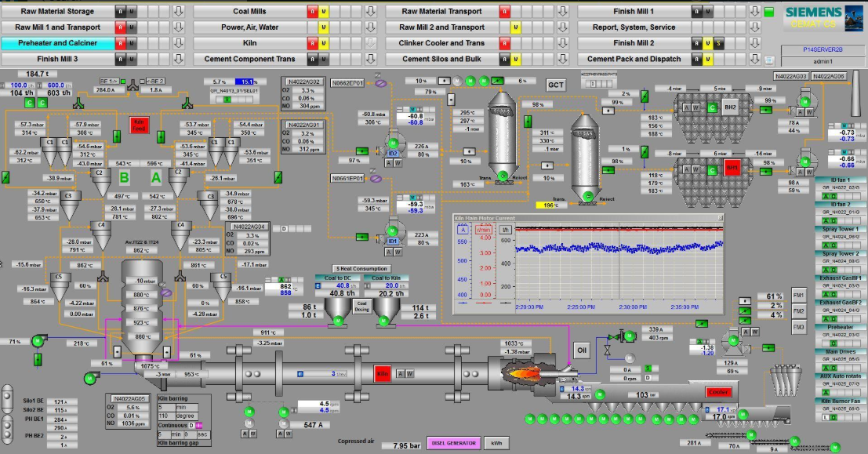Toggle L mode for Kiln Burner Fan group
The image size is (868, 454).
click(x=826, y=417)
